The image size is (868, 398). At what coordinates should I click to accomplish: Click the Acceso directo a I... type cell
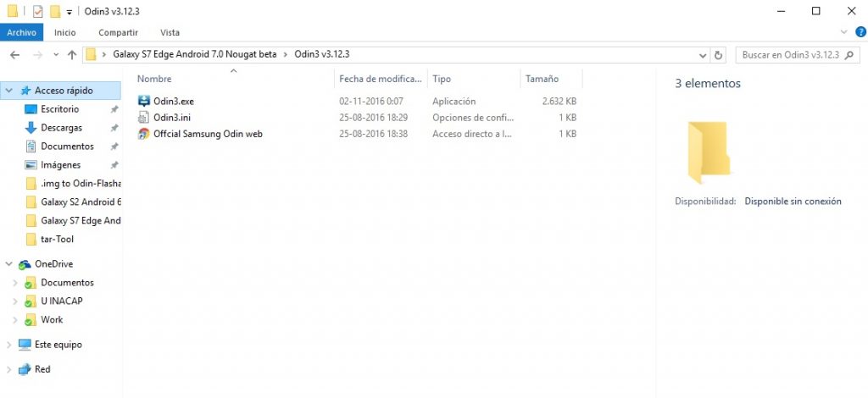[472, 134]
